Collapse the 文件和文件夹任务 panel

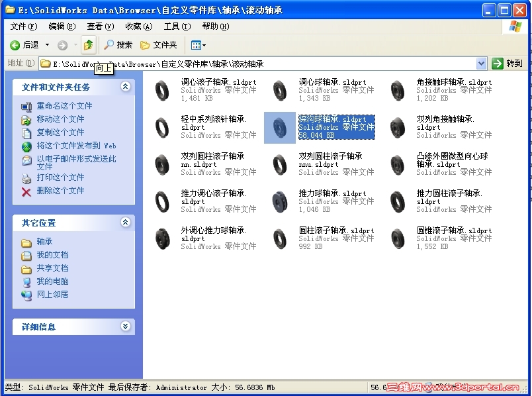(x=125, y=87)
